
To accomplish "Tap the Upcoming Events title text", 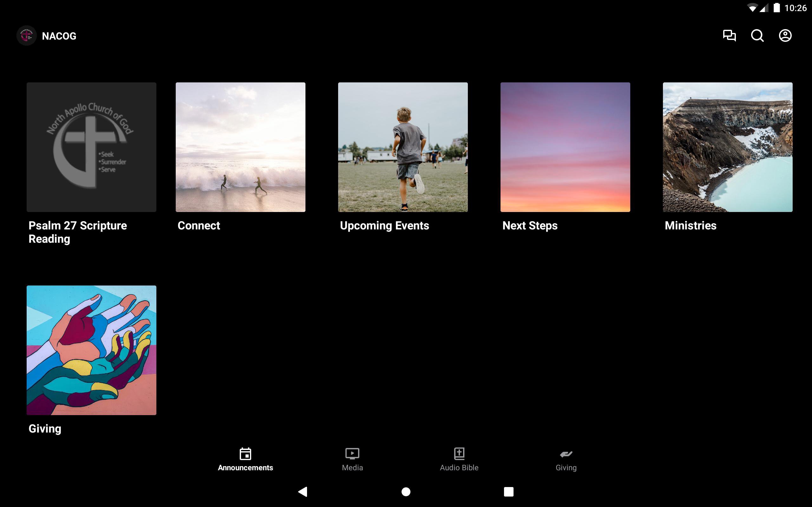I will 384,226.
